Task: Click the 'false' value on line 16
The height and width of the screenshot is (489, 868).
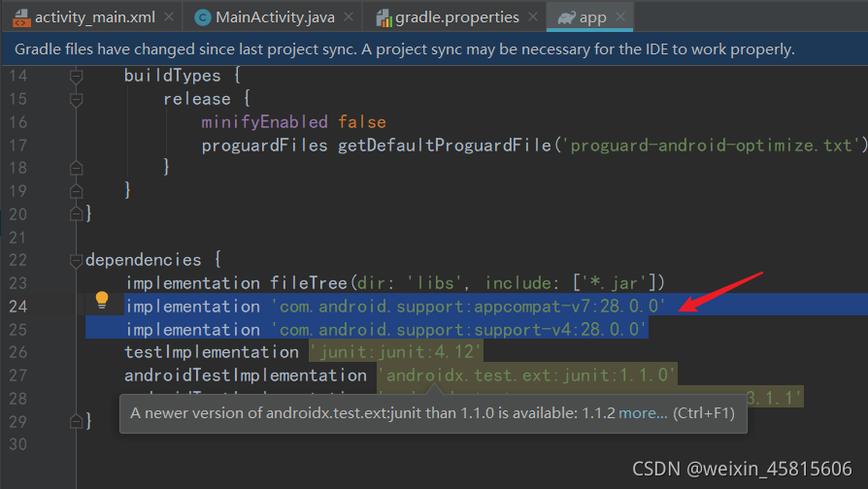Action: 362,121
